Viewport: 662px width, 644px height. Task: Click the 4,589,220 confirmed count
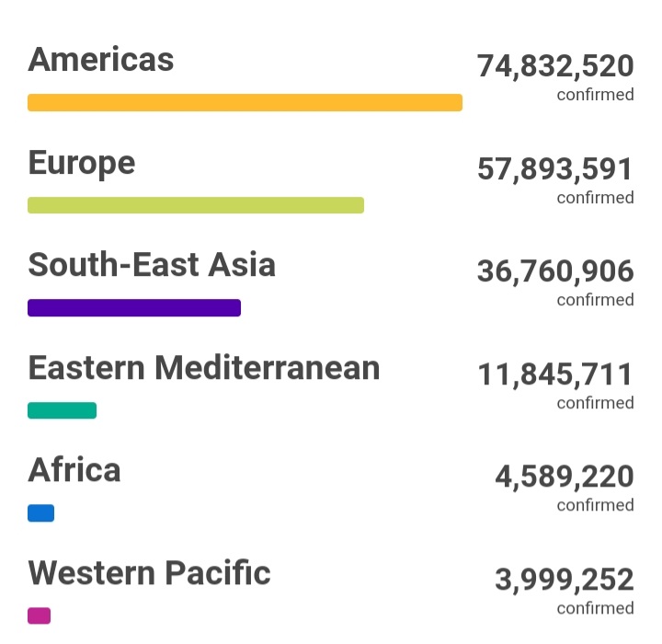(x=564, y=477)
